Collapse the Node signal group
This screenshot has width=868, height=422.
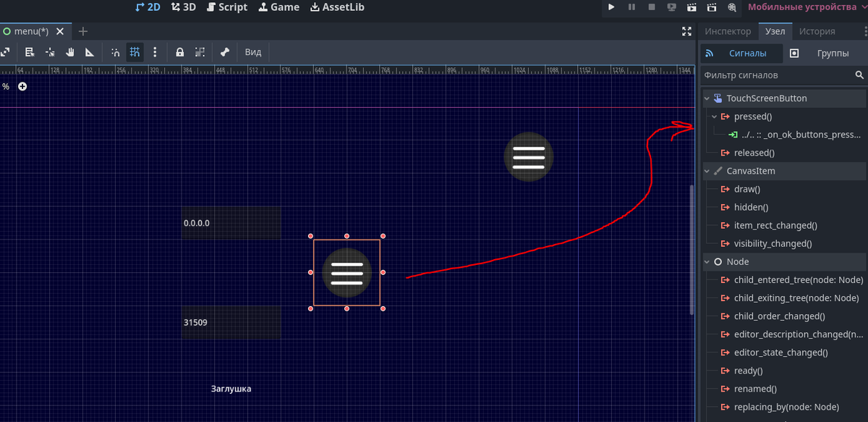pos(707,262)
